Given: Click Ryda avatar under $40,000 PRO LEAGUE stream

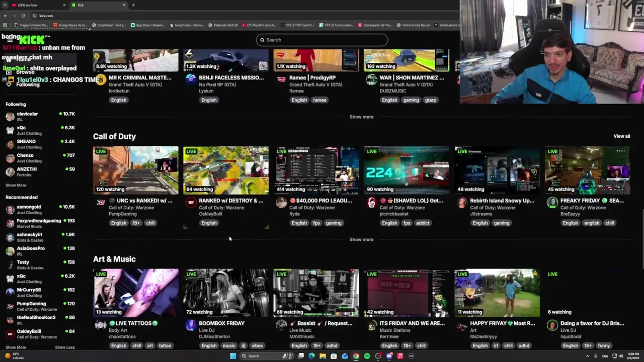Looking at the screenshot, I should tap(281, 203).
